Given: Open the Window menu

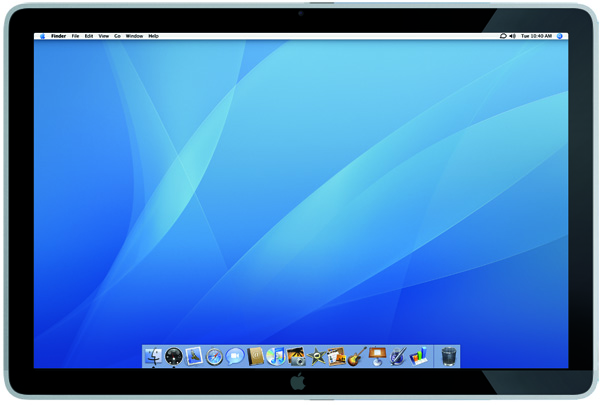Looking at the screenshot, I should click(x=134, y=36).
